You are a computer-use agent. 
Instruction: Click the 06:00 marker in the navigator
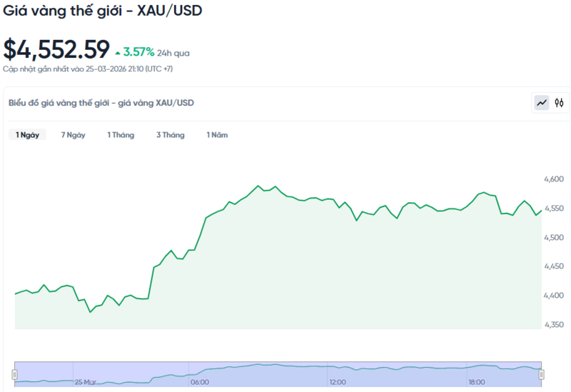point(199,382)
